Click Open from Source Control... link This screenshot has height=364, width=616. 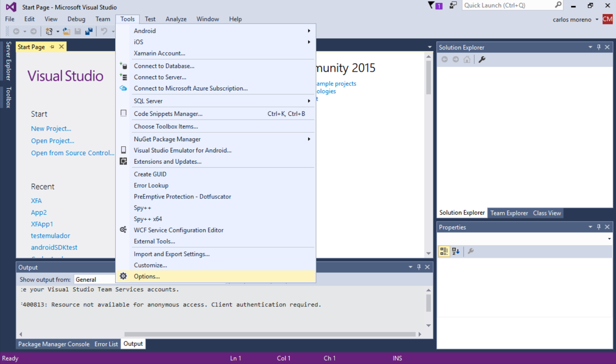pyautogui.click(x=73, y=153)
